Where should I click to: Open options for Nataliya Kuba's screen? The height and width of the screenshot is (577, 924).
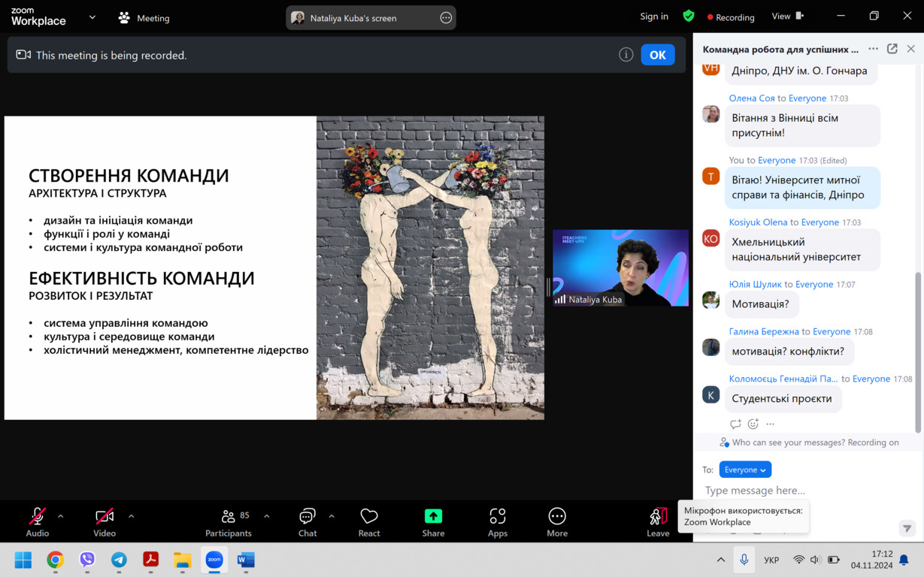click(x=446, y=18)
